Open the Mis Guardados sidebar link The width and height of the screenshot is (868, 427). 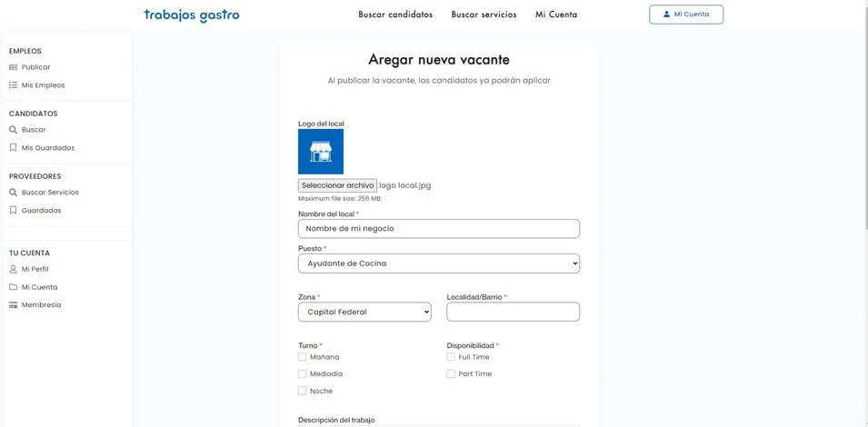tap(48, 148)
